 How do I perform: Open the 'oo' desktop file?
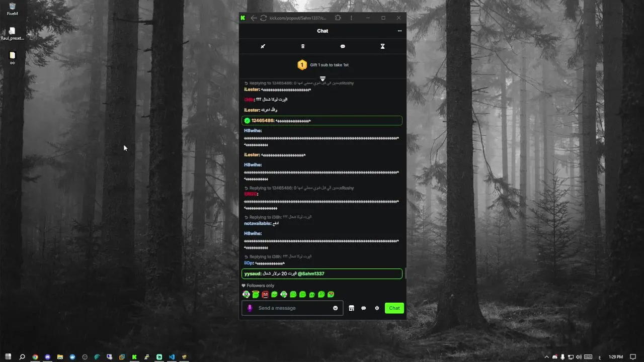pos(12,58)
